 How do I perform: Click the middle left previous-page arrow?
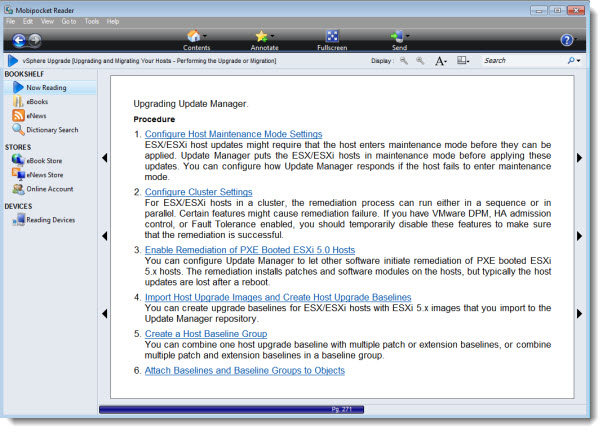[x=105, y=236]
